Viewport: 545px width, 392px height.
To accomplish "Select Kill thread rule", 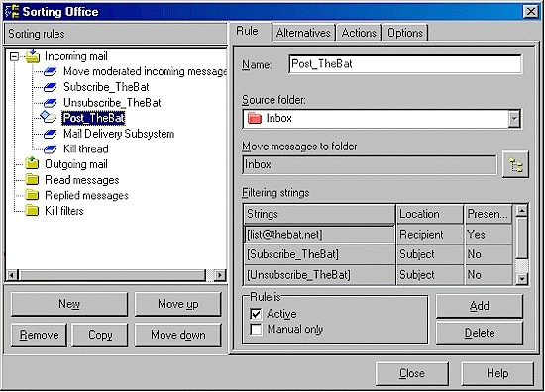I will tap(86, 148).
